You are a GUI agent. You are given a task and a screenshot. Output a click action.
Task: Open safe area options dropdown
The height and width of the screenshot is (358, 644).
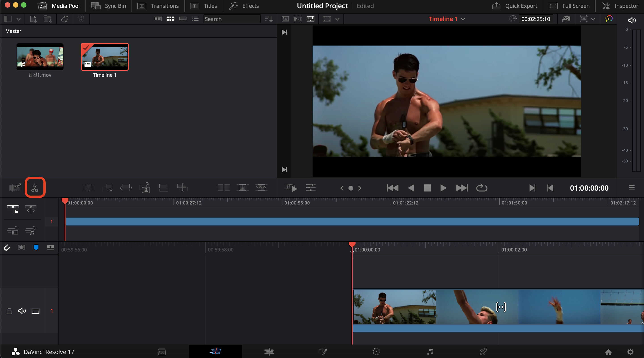(x=337, y=19)
